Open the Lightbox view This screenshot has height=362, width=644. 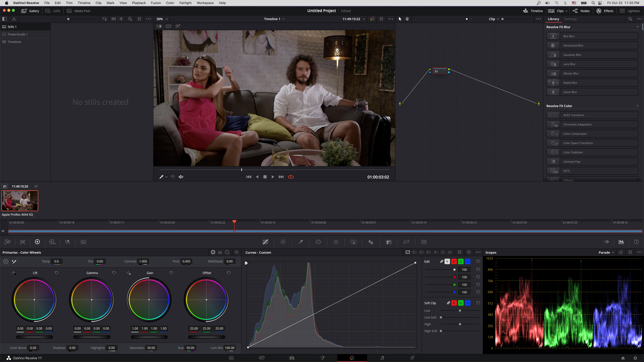tap(630, 11)
